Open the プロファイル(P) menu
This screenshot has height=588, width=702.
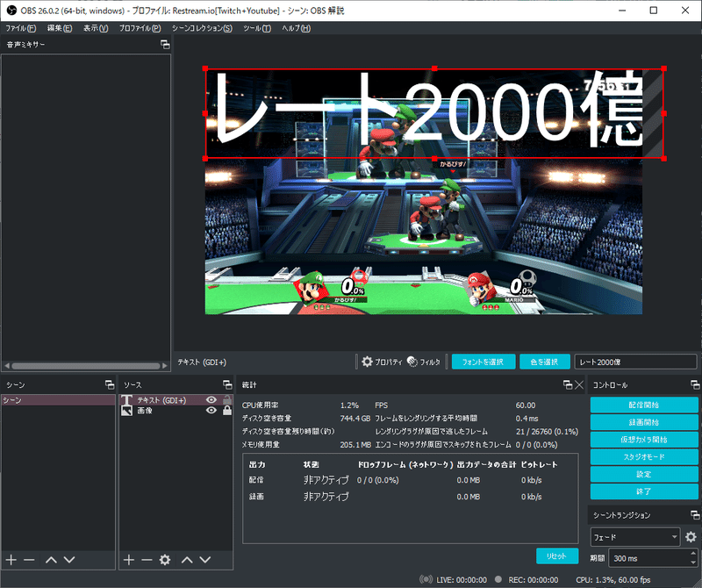point(140,28)
